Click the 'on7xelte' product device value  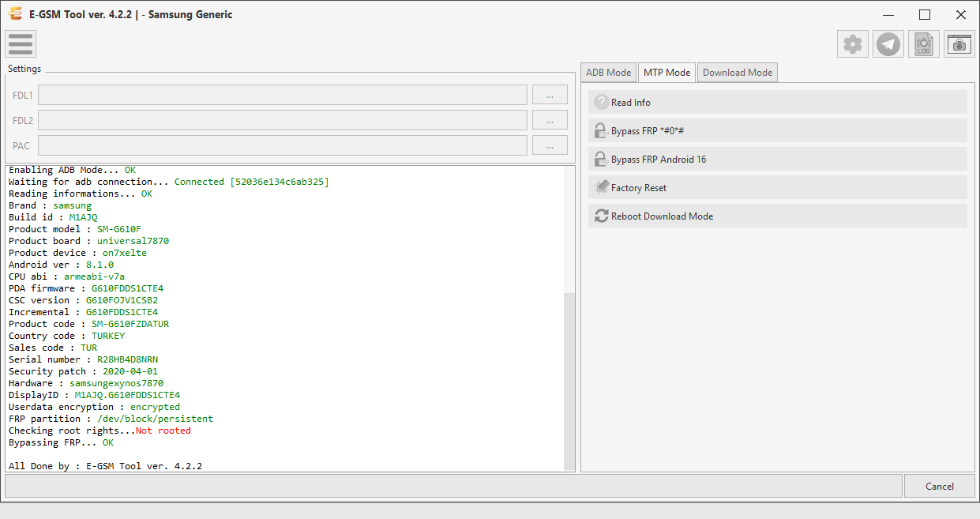click(x=125, y=253)
